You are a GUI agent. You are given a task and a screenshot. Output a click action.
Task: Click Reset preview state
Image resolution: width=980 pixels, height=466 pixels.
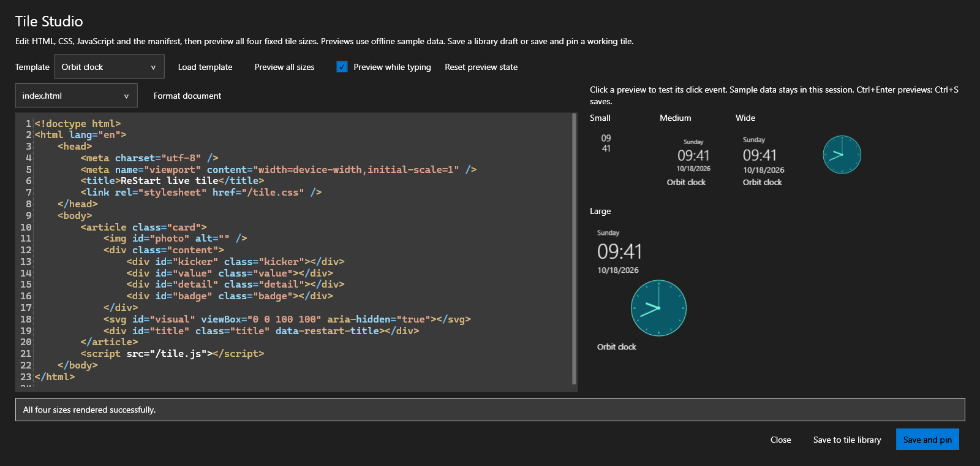tap(481, 67)
